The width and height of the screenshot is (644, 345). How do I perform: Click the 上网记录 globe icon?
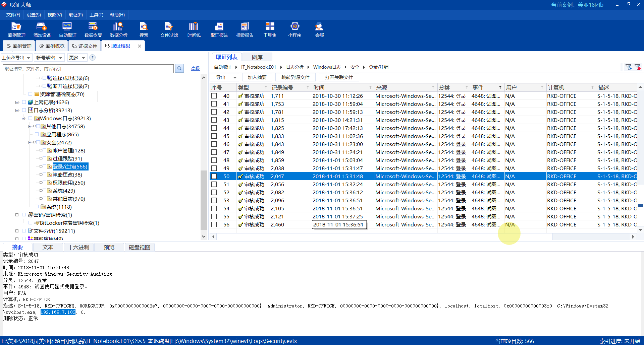(x=31, y=102)
